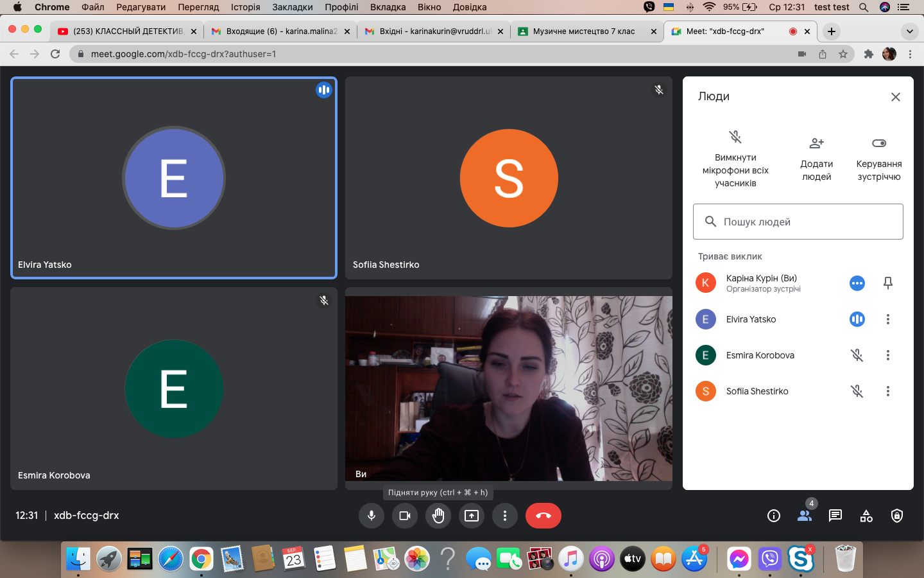924x578 pixels.
Task: Share this page icon in address bar
Action: (x=823, y=54)
